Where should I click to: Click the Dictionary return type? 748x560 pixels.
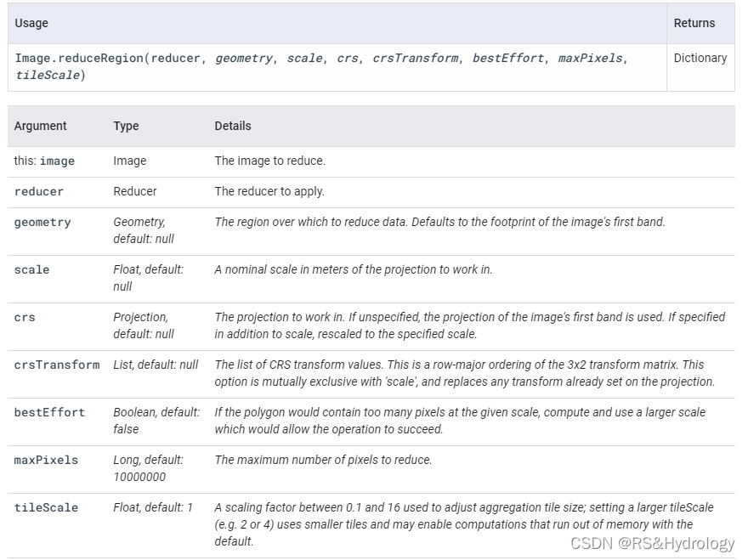pos(700,59)
